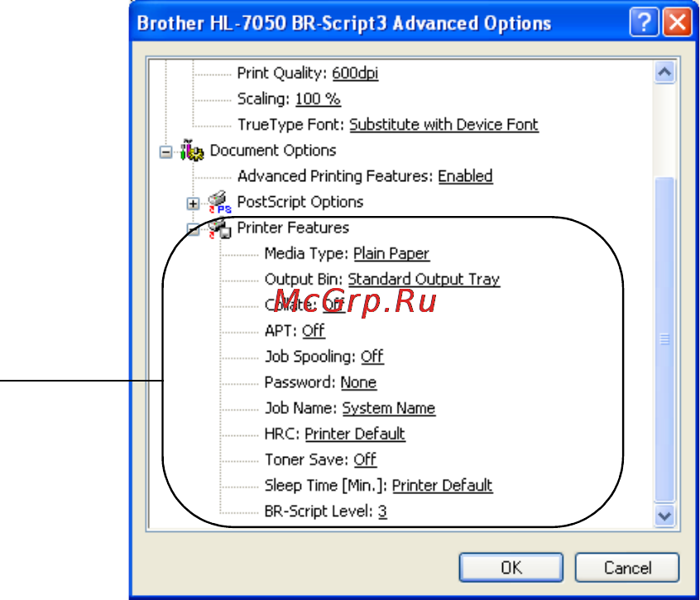Select the Sleep Time [Min.] label

click(x=326, y=486)
